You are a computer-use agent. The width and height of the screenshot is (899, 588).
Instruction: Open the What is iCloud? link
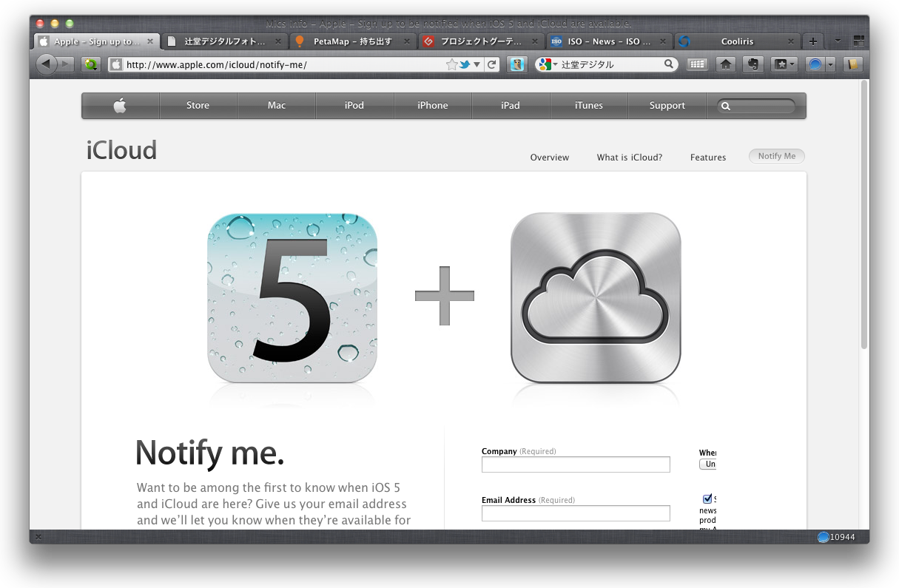point(630,157)
